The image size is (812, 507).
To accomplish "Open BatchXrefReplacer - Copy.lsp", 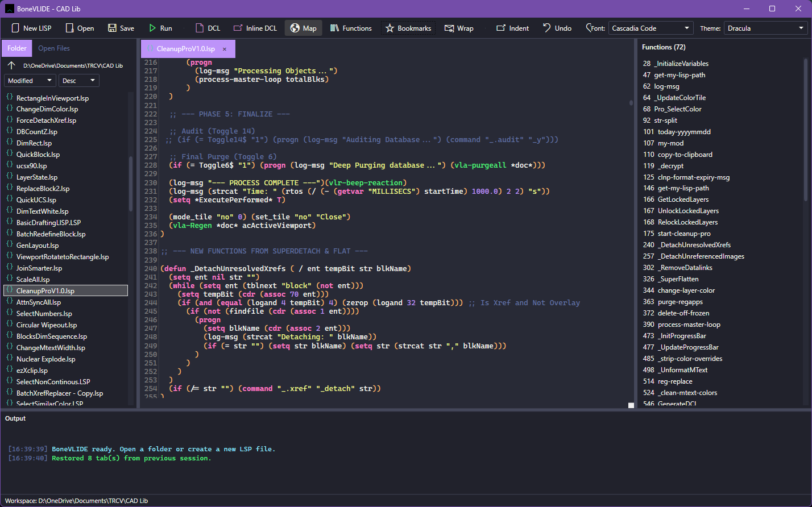I will click(x=60, y=393).
